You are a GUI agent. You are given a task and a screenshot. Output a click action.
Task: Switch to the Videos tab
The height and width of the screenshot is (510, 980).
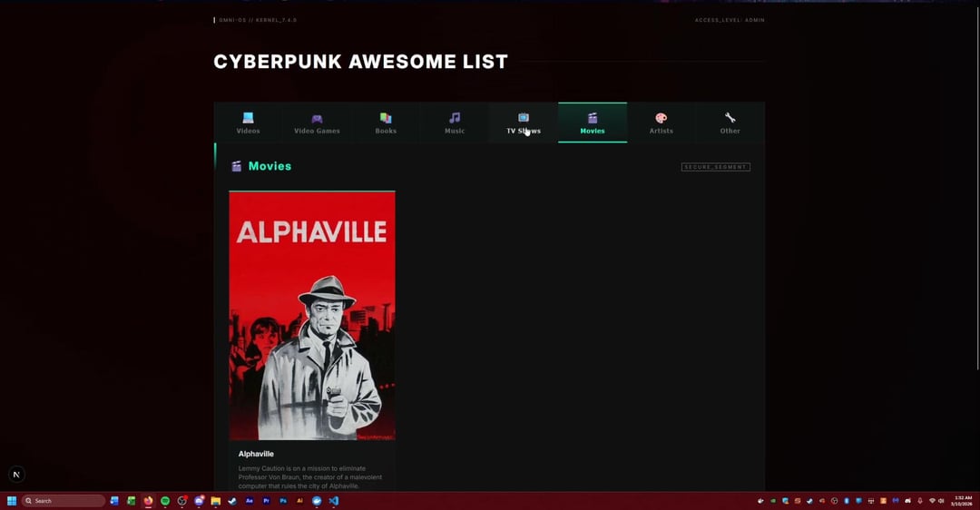tap(248, 123)
